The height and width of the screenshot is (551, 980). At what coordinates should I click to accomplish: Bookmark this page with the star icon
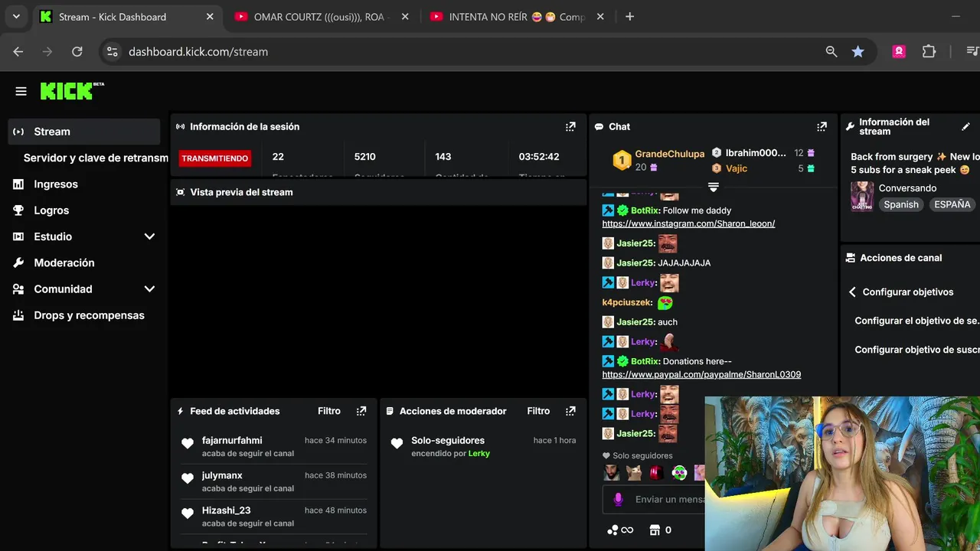point(857,52)
